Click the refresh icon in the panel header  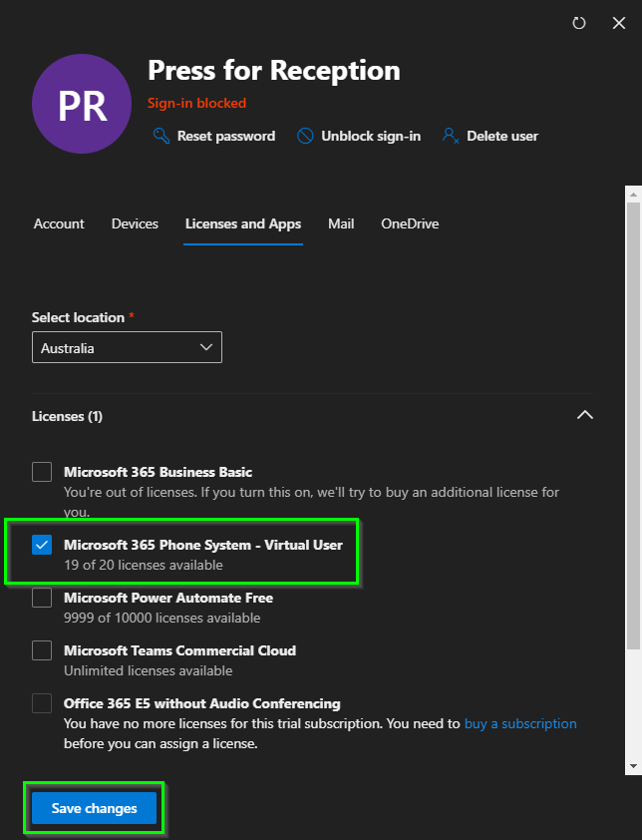579,23
